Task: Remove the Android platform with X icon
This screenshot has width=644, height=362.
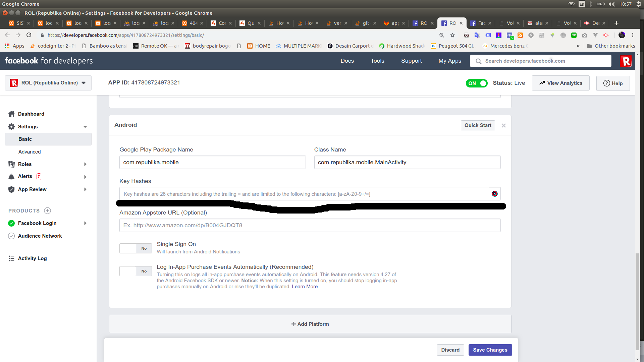Action: (503, 125)
